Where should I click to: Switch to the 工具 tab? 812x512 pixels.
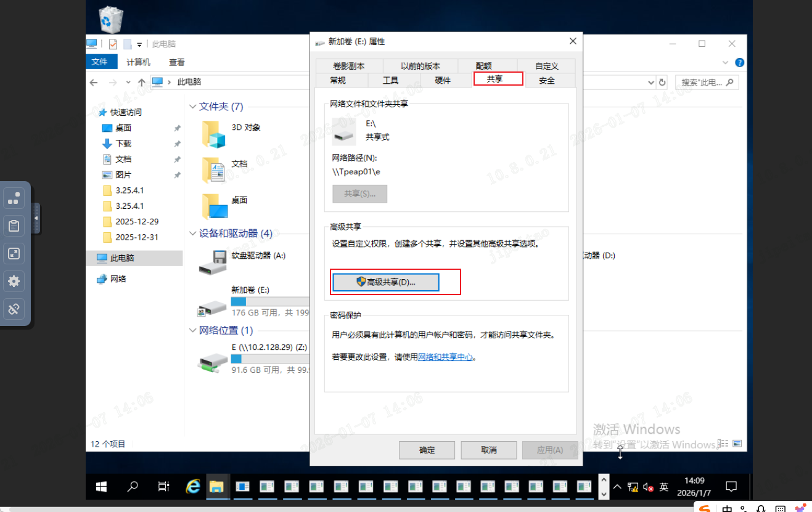[390, 80]
